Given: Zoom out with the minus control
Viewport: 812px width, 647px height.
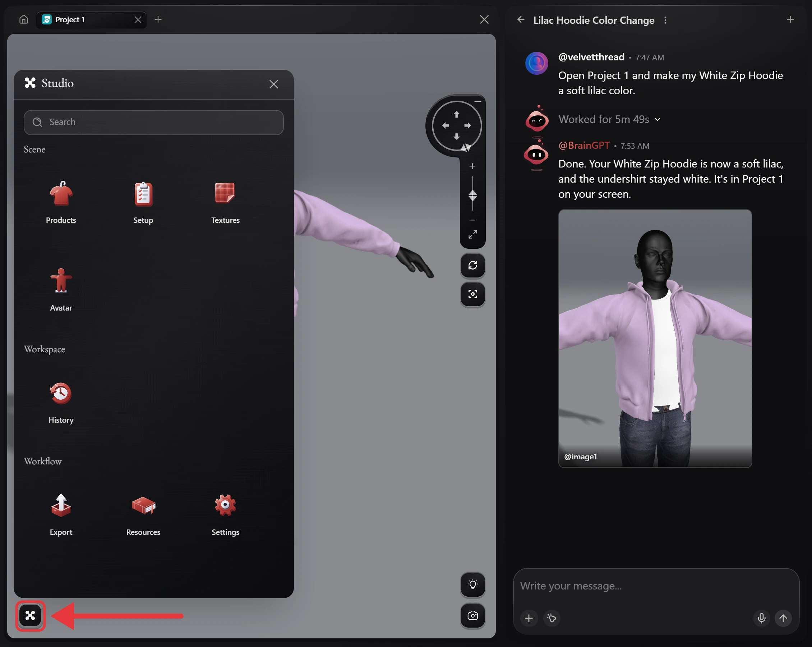Looking at the screenshot, I should coord(472,220).
